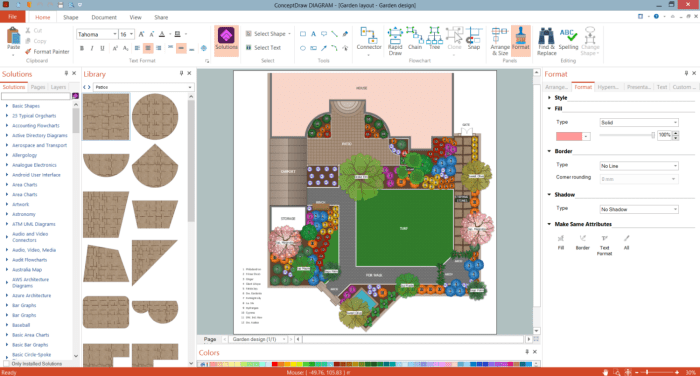Screen dimensions: 700x376
Task: Open the Border Type dropdown
Action: click(x=639, y=166)
